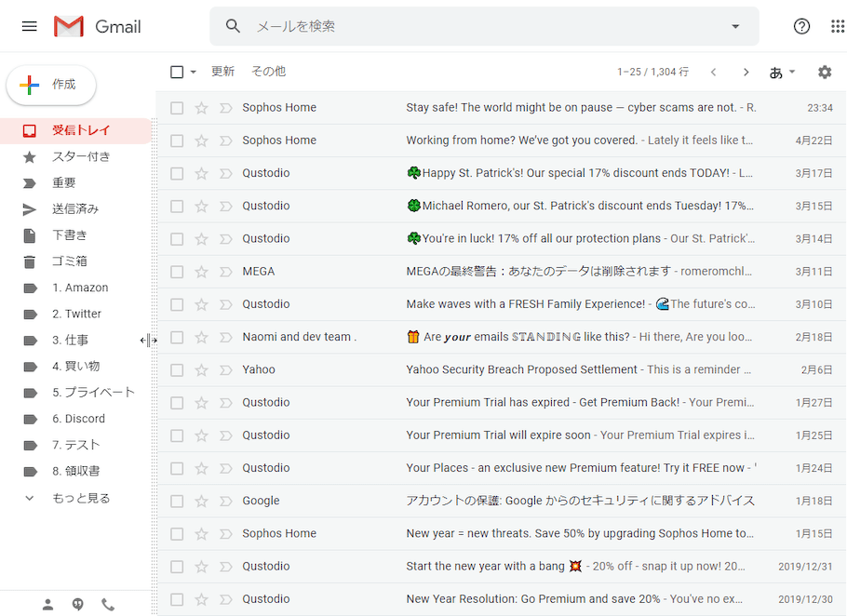
Task: Open the 7. テスト label
Action: (x=75, y=445)
